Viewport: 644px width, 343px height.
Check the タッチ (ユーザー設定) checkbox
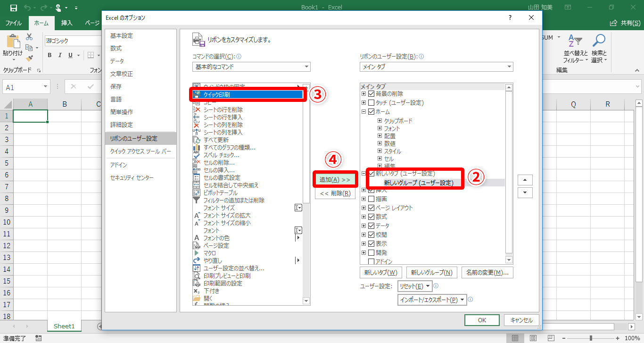coord(371,103)
